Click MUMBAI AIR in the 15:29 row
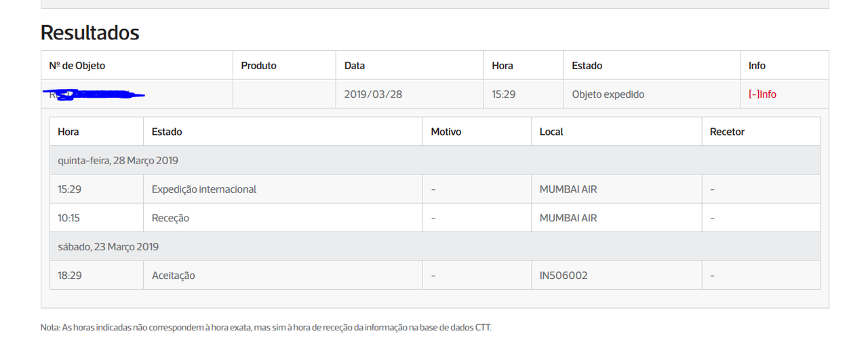Viewport: 868px width, 342px height. coord(568,189)
